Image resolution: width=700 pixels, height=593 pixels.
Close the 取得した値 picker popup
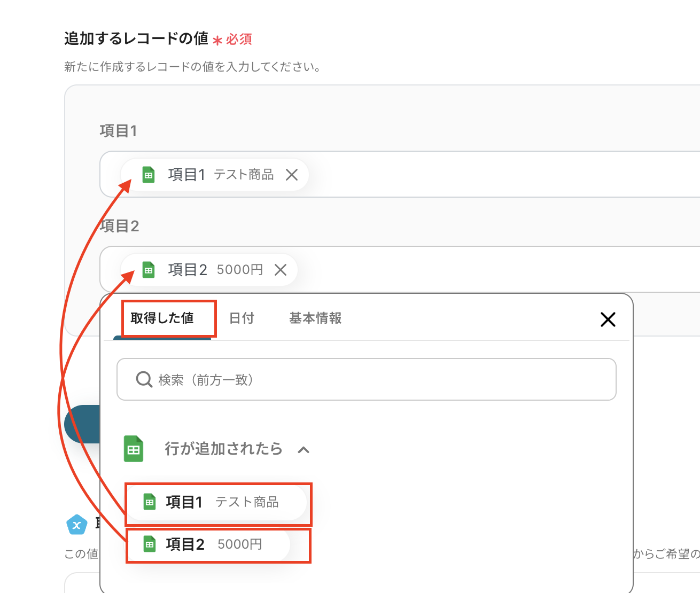coord(608,319)
